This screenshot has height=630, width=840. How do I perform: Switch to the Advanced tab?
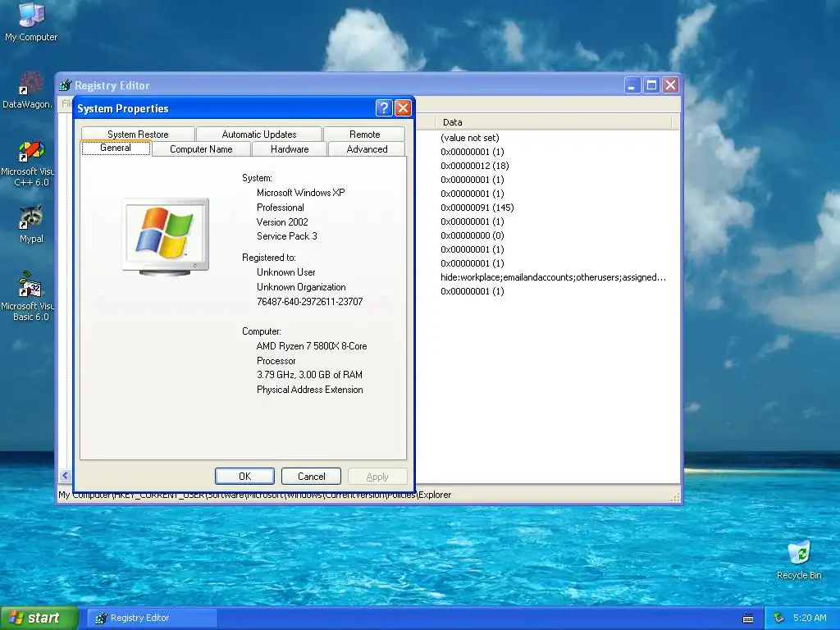point(367,149)
